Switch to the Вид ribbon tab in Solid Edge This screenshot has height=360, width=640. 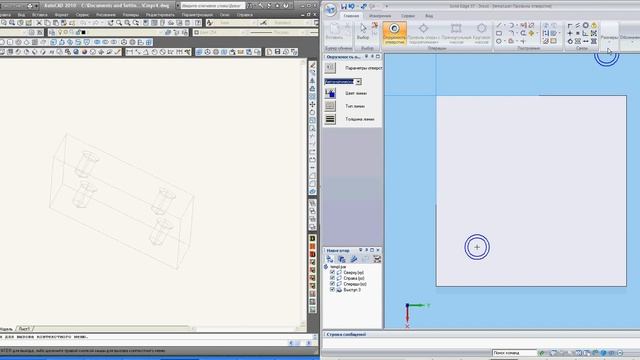(429, 16)
